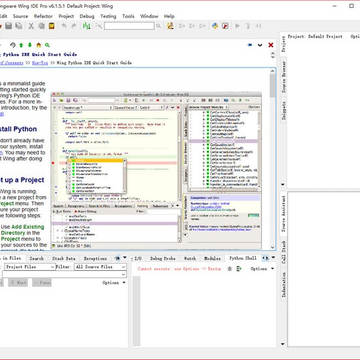Click the Copy toolbar icon

click(x=41, y=26)
